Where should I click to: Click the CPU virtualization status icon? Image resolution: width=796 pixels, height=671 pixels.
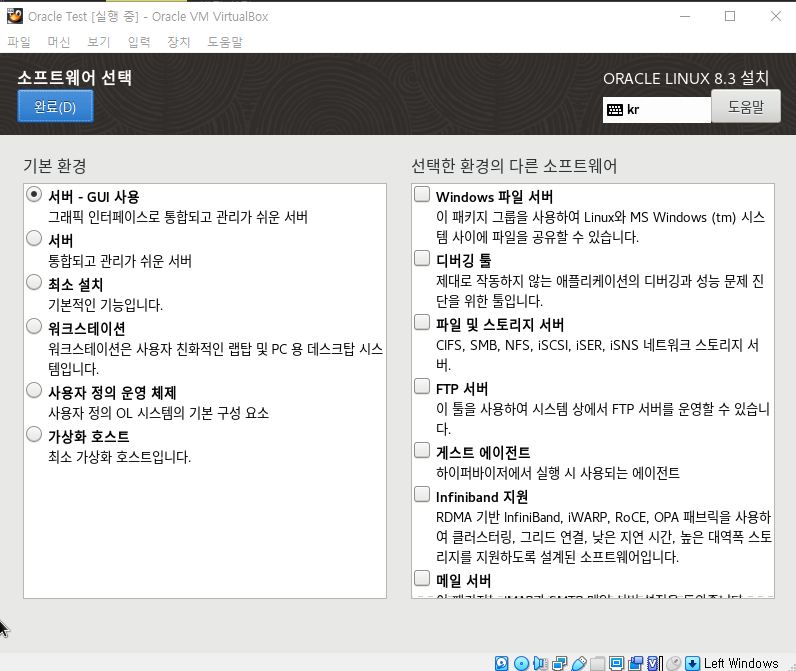click(x=654, y=663)
